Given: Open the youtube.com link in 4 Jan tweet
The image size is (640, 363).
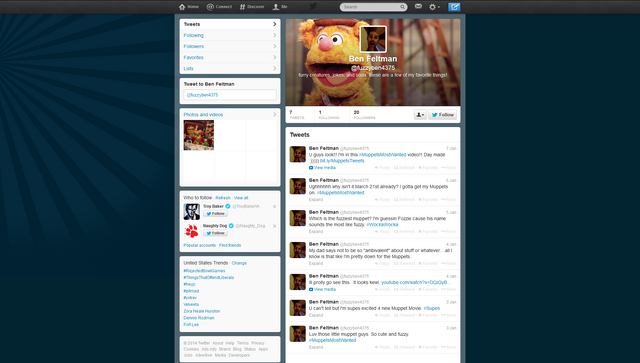Looking at the screenshot, I should 416,283.
